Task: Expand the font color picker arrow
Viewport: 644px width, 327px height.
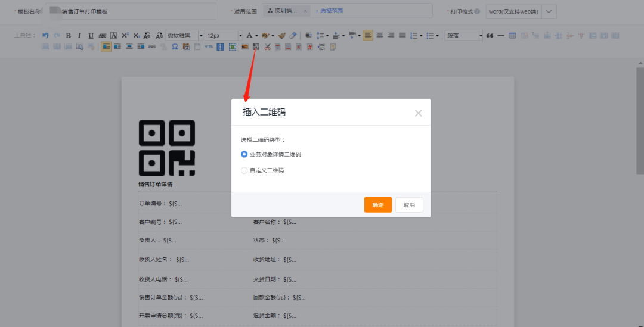Action: [x=256, y=36]
